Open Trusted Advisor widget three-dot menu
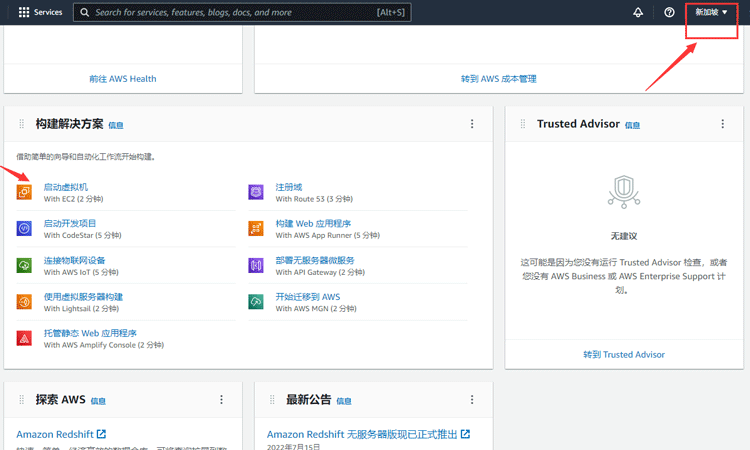The height and width of the screenshot is (450, 750). (x=723, y=124)
